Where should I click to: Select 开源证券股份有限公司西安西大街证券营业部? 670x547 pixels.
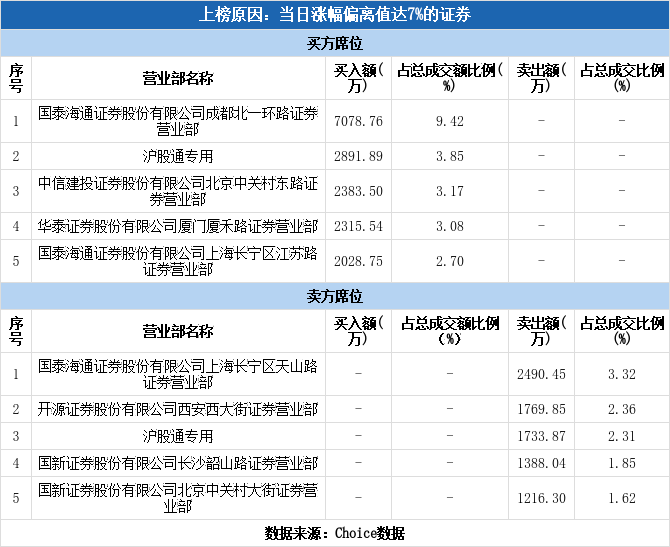click(178, 409)
